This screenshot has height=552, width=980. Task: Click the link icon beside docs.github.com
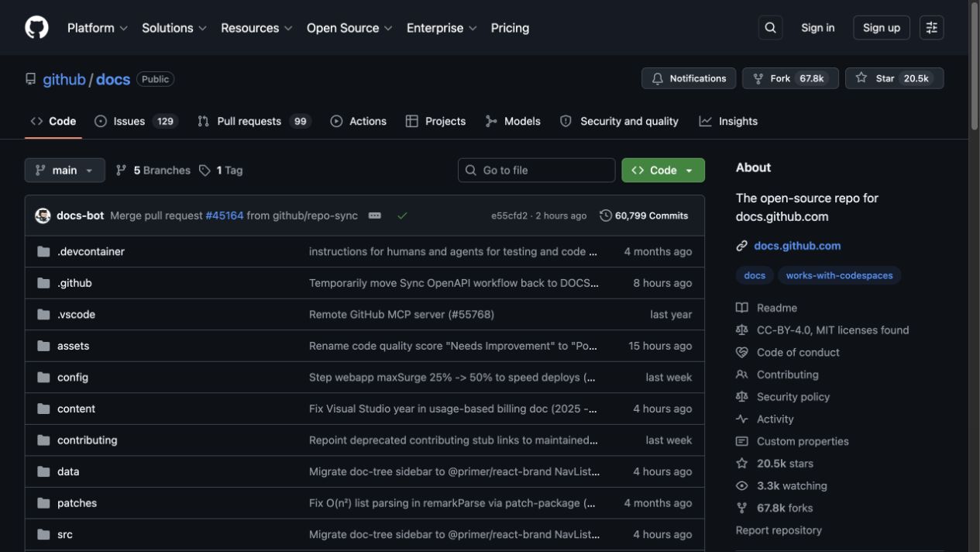coord(741,246)
